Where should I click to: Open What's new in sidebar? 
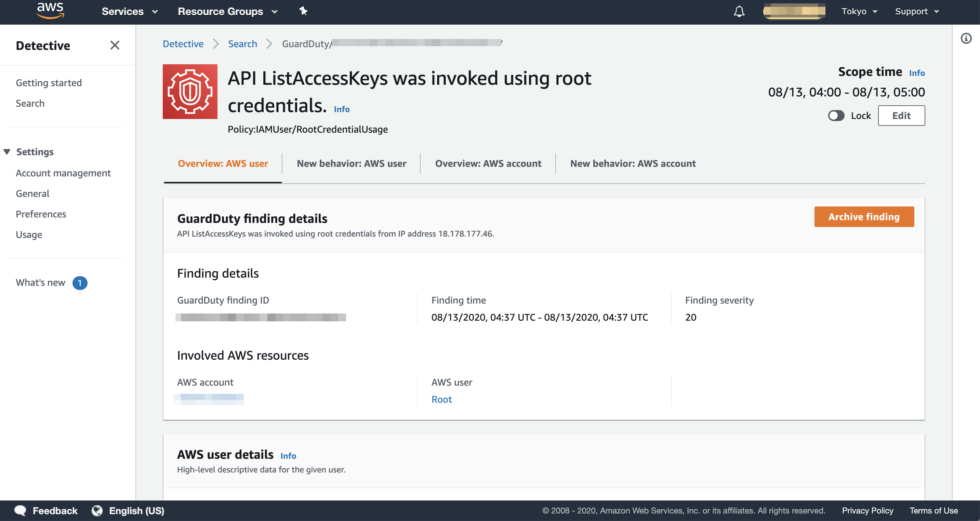(40, 283)
